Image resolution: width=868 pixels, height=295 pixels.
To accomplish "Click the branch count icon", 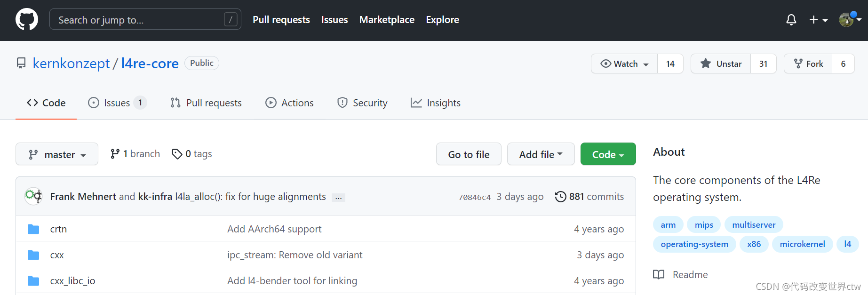I will coord(115,154).
